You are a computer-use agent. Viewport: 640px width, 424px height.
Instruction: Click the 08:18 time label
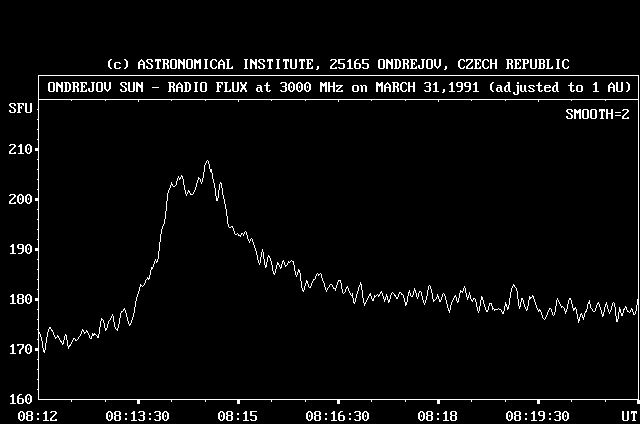pyautogui.click(x=438, y=415)
